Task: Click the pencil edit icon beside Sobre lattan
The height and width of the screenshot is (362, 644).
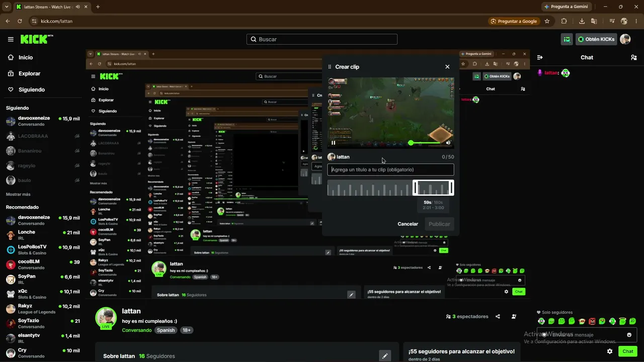Action: coord(385,356)
